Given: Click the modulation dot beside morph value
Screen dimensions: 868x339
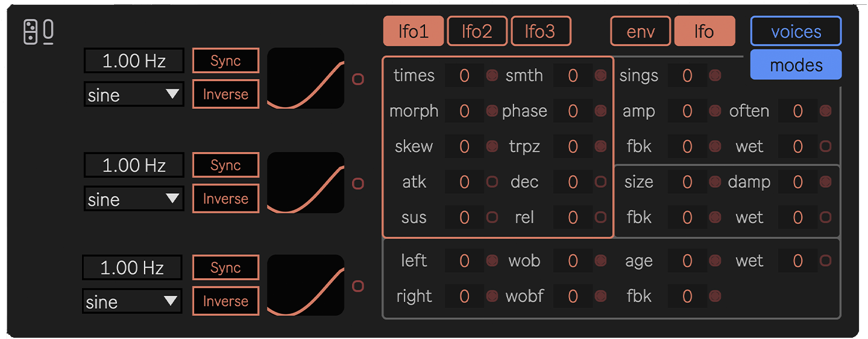Looking at the screenshot, I should pyautogui.click(x=492, y=111).
